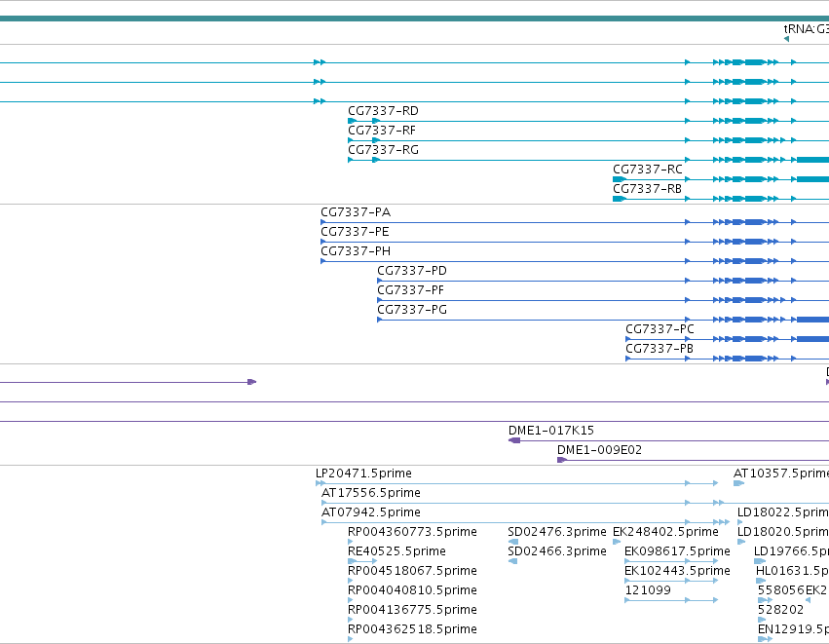Select the SD02466.3prime EST label
The width and height of the screenshot is (829, 644).
click(x=556, y=552)
